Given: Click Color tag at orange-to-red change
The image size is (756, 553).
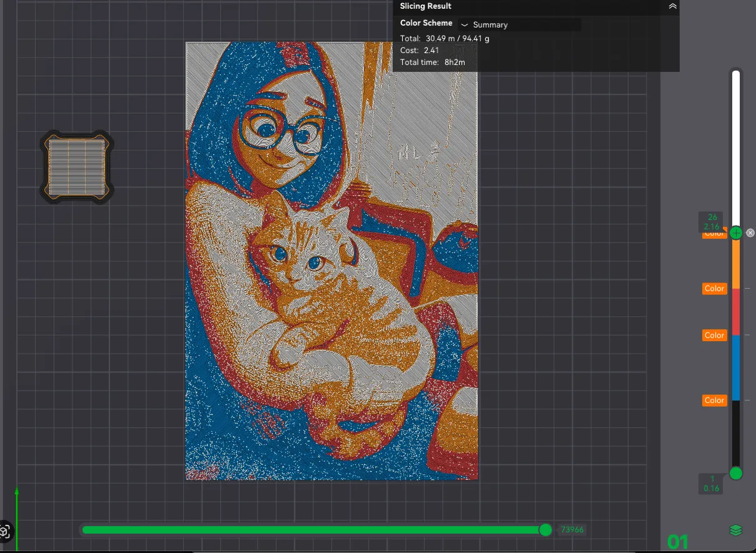Looking at the screenshot, I should tap(714, 289).
